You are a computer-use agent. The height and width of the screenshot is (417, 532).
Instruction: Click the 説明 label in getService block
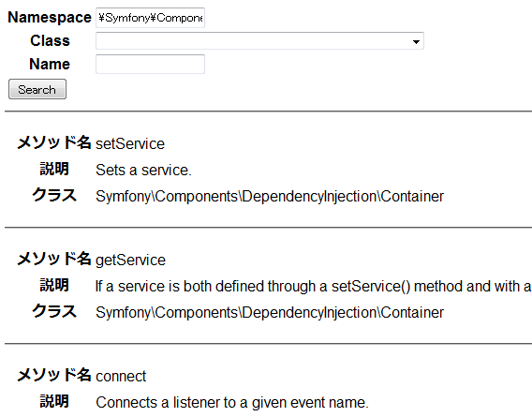point(54,285)
